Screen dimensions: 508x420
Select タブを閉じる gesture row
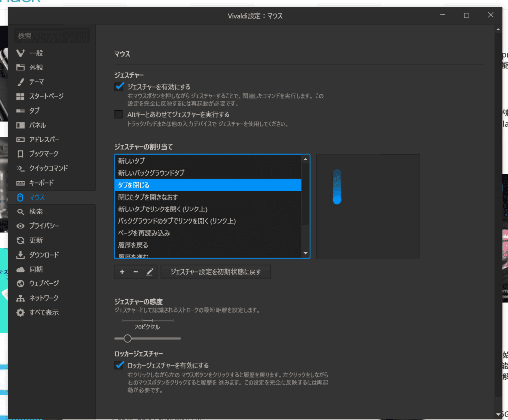[208, 185]
